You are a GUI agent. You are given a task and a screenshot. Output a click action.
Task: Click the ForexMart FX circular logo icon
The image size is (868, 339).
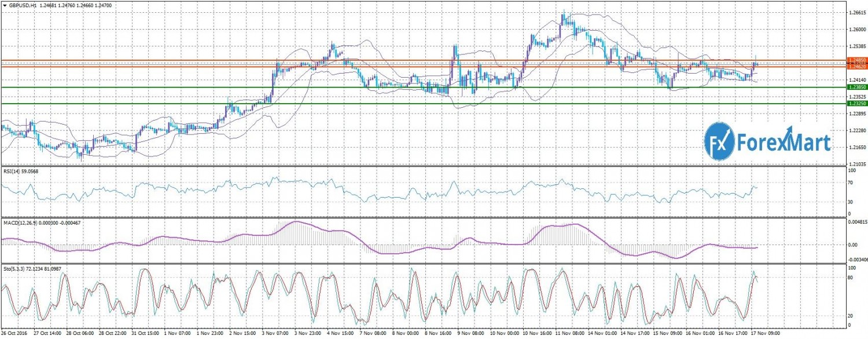[719, 141]
